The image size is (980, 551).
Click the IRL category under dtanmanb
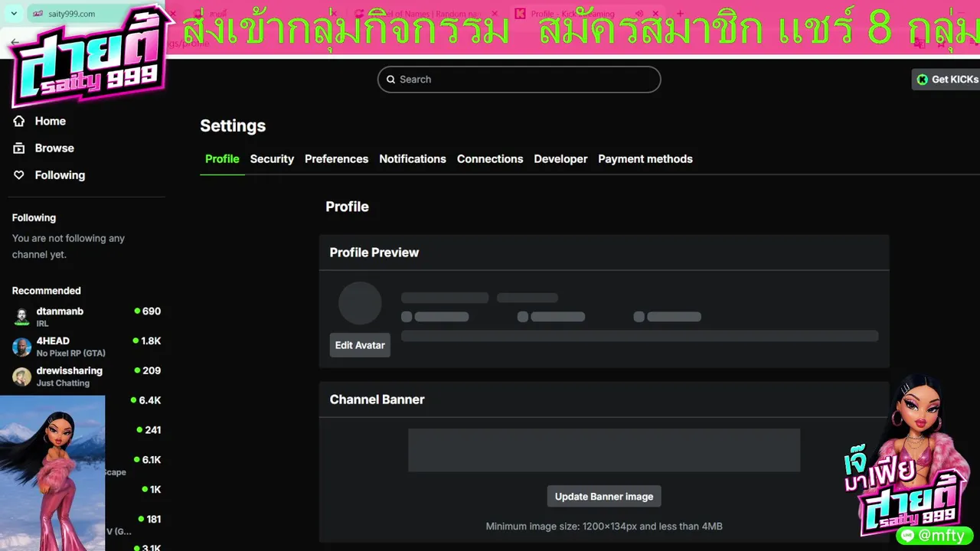point(42,324)
